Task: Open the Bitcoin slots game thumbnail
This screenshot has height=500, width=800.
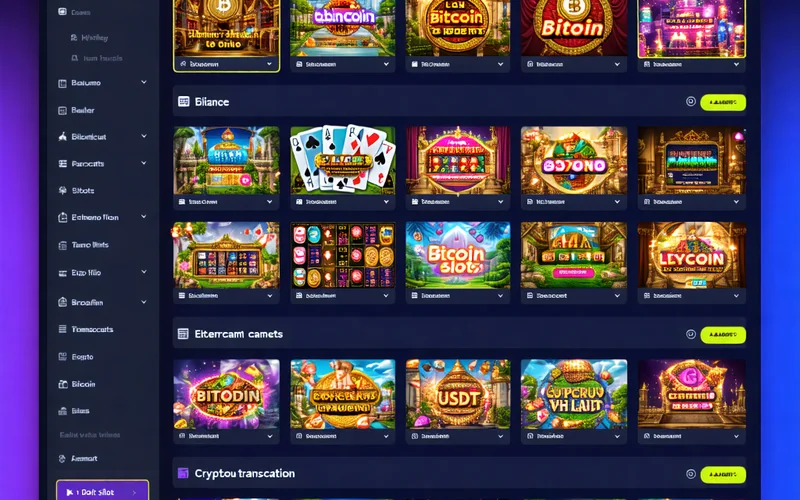Action: click(x=458, y=255)
